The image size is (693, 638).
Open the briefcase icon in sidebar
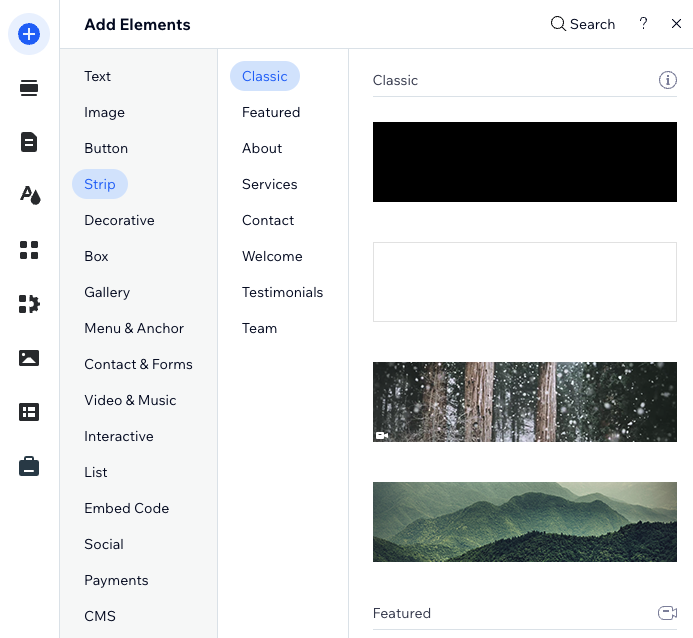coord(29,467)
